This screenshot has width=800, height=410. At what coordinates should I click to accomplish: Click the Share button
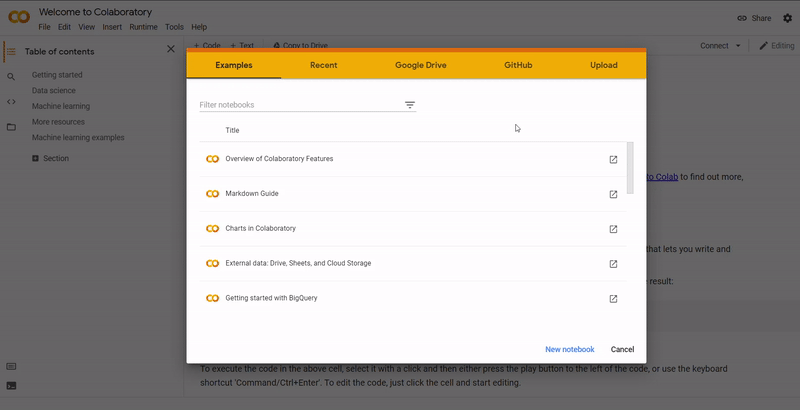[754, 18]
